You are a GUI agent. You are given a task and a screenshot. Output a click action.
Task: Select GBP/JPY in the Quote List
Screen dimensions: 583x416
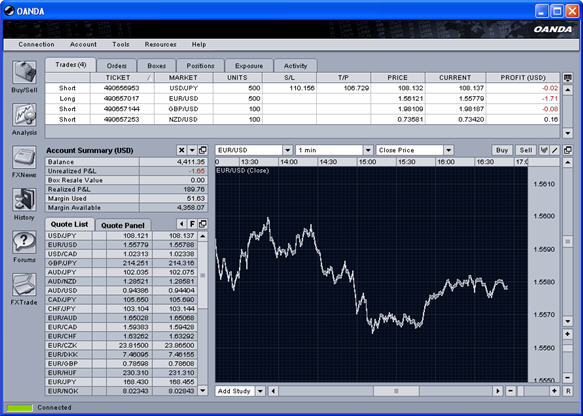point(122,263)
